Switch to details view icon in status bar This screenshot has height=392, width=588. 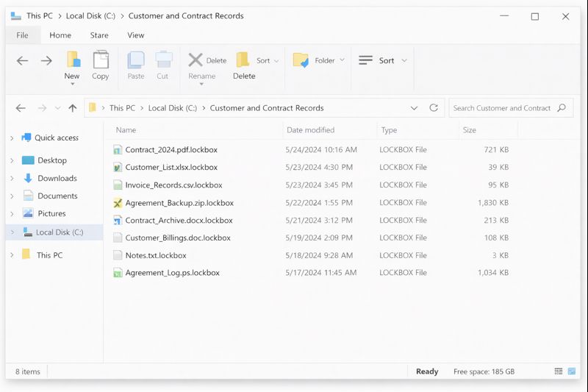pyautogui.click(x=559, y=371)
